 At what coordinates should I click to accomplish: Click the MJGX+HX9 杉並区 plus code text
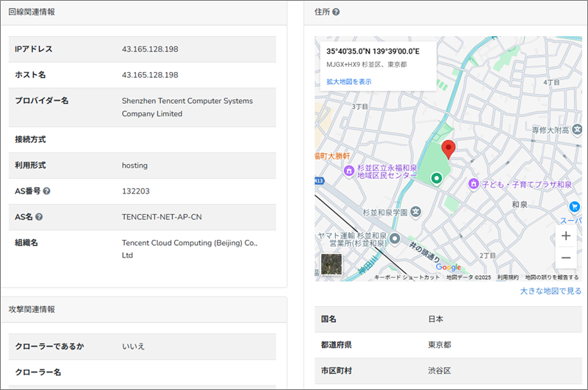366,65
